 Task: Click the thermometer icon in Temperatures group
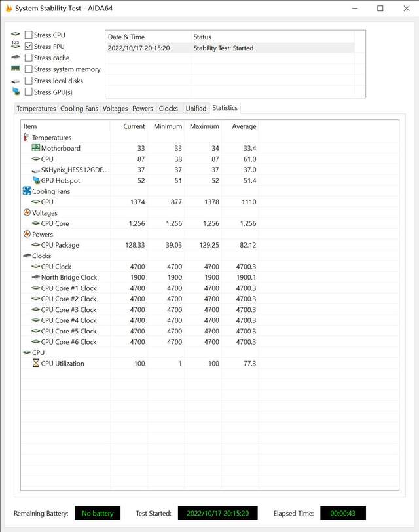tap(26, 137)
